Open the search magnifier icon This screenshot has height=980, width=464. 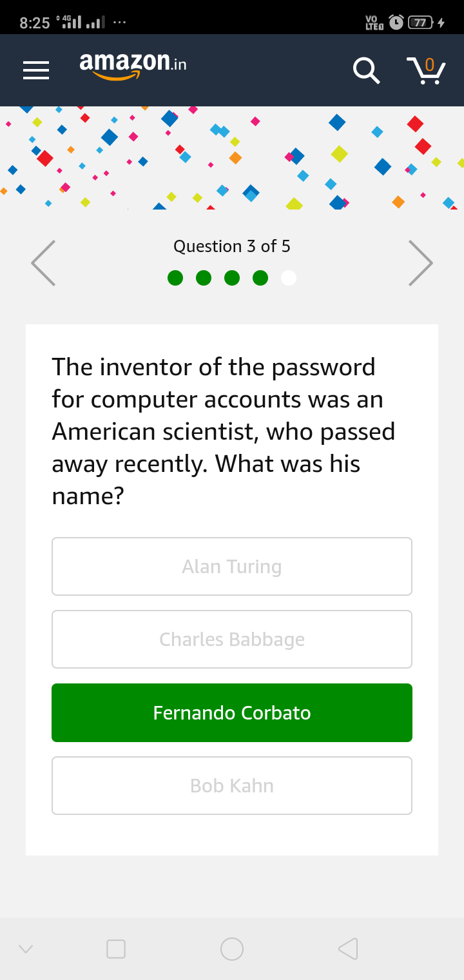click(x=366, y=70)
